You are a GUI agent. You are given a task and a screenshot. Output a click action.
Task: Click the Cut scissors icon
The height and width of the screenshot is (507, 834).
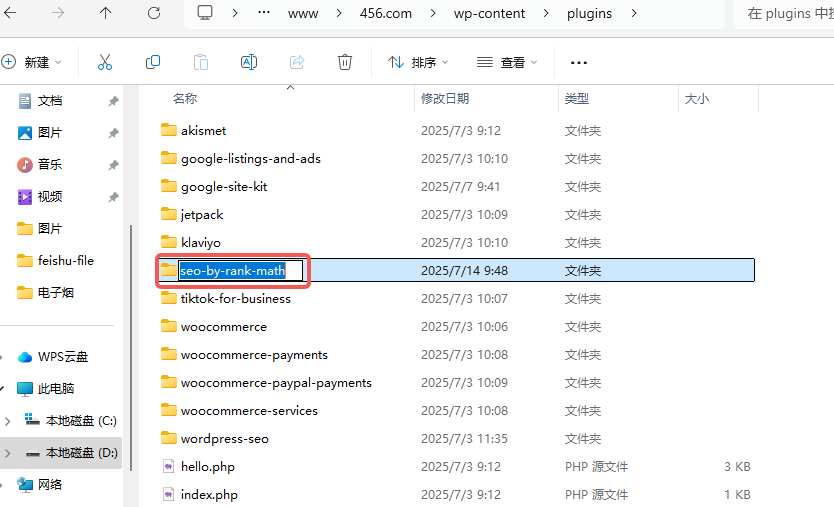[105, 62]
